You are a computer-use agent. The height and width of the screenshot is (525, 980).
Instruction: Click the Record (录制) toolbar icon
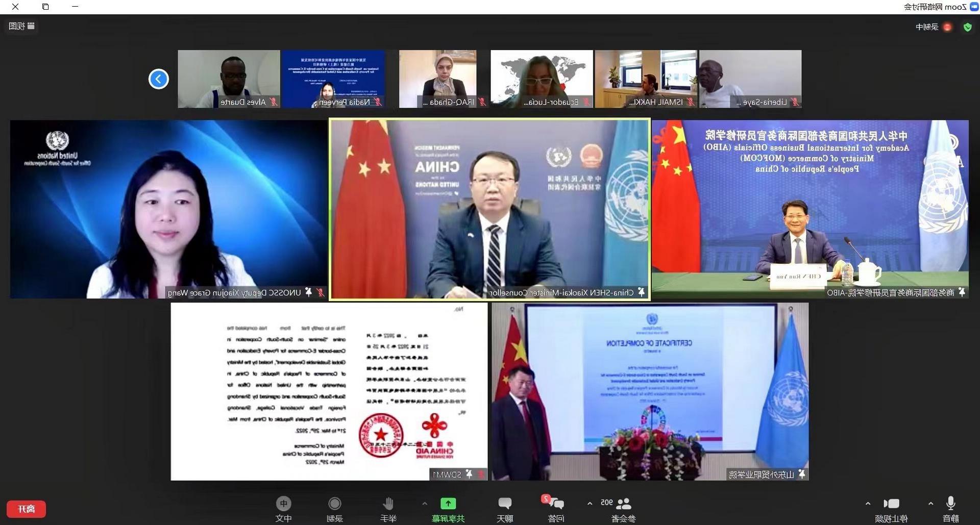pyautogui.click(x=335, y=504)
